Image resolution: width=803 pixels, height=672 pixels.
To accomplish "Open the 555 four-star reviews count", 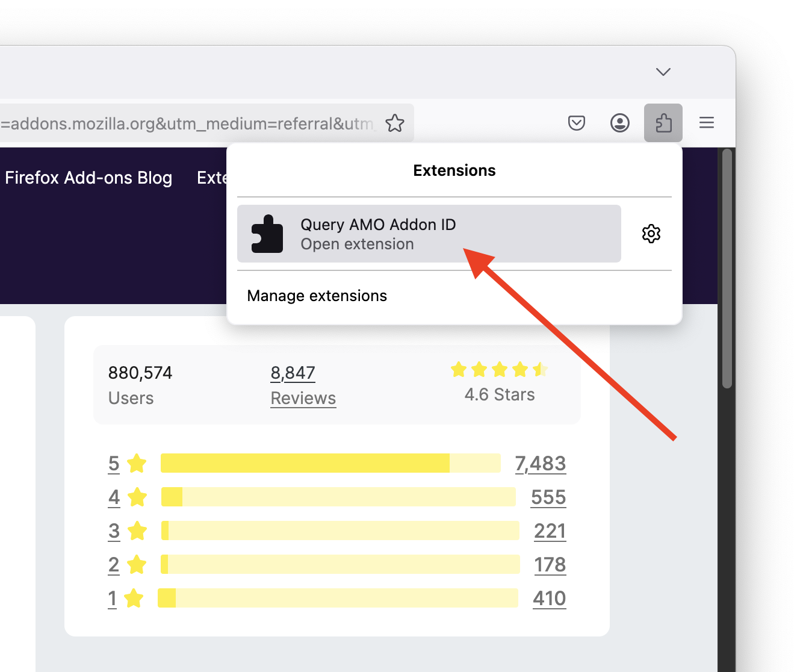I will tap(548, 497).
